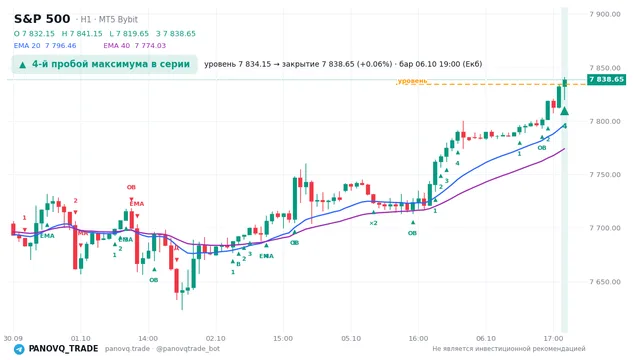640x360 pixels.
Task: Open the @panovqtrade_bot handle
Action: point(188,349)
